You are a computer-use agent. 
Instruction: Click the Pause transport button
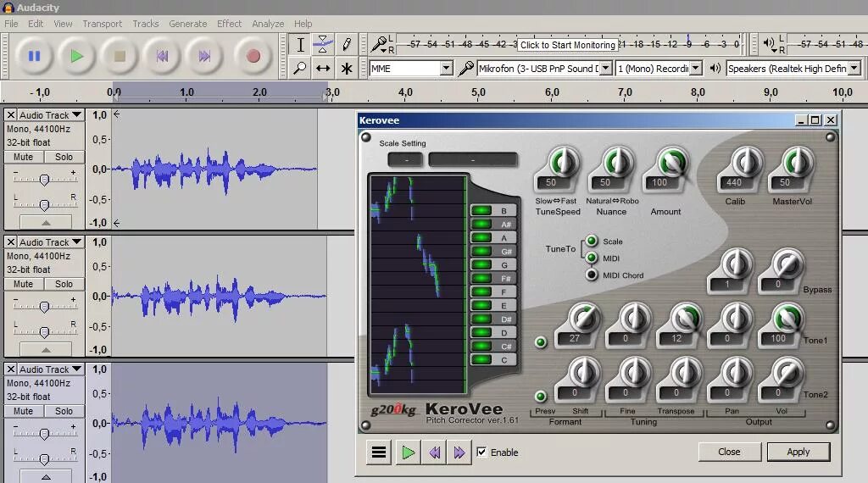[34, 56]
